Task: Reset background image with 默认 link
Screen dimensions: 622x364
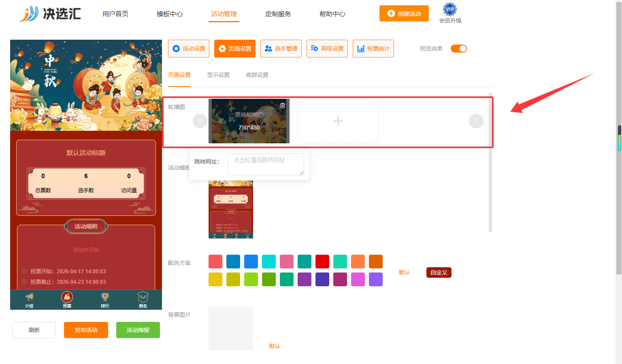Action: [x=275, y=346]
